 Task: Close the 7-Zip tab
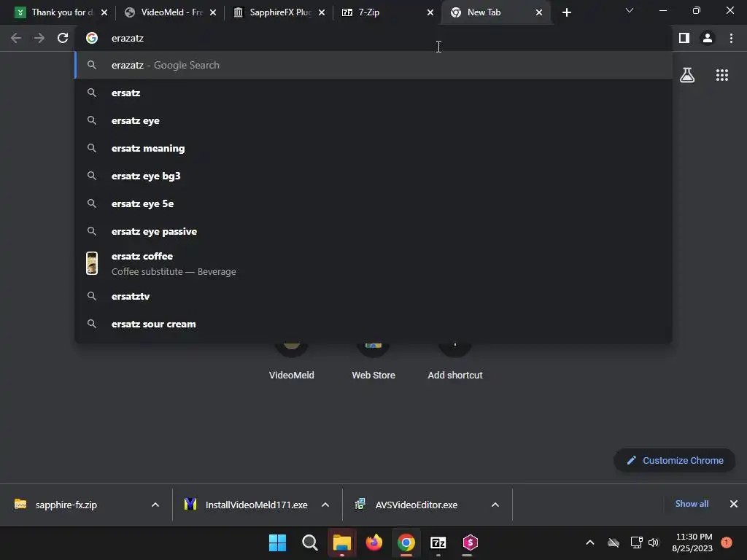(x=430, y=12)
